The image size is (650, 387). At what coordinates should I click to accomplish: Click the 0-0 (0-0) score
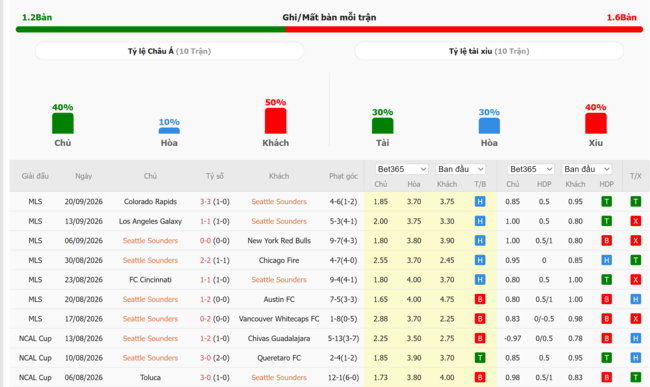pos(215,241)
